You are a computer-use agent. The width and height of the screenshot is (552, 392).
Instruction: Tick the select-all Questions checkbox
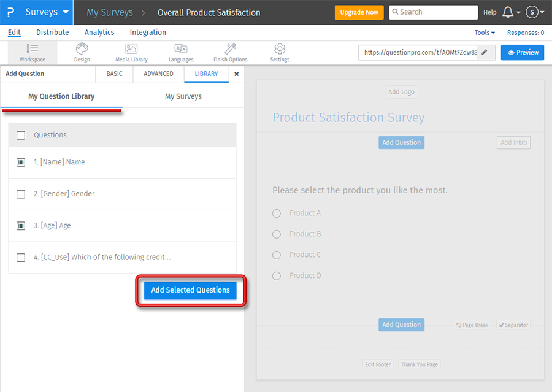click(21, 136)
